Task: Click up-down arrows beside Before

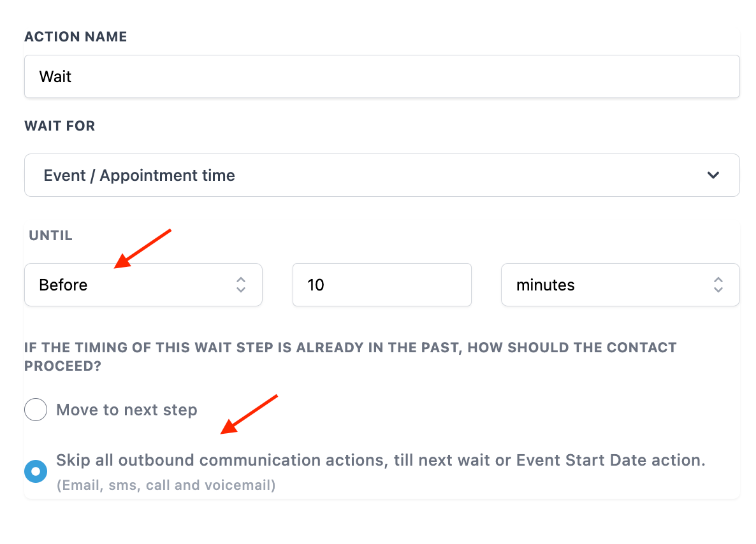Action: [241, 285]
